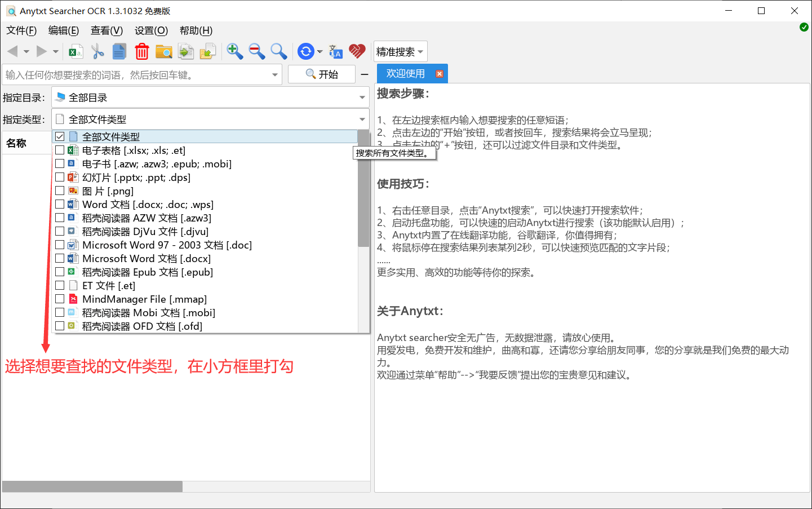This screenshot has width=812, height=509.
Task: Enable the 幻灯片 [.pptx; .ppt; .dps] checkbox
Action: click(x=60, y=177)
